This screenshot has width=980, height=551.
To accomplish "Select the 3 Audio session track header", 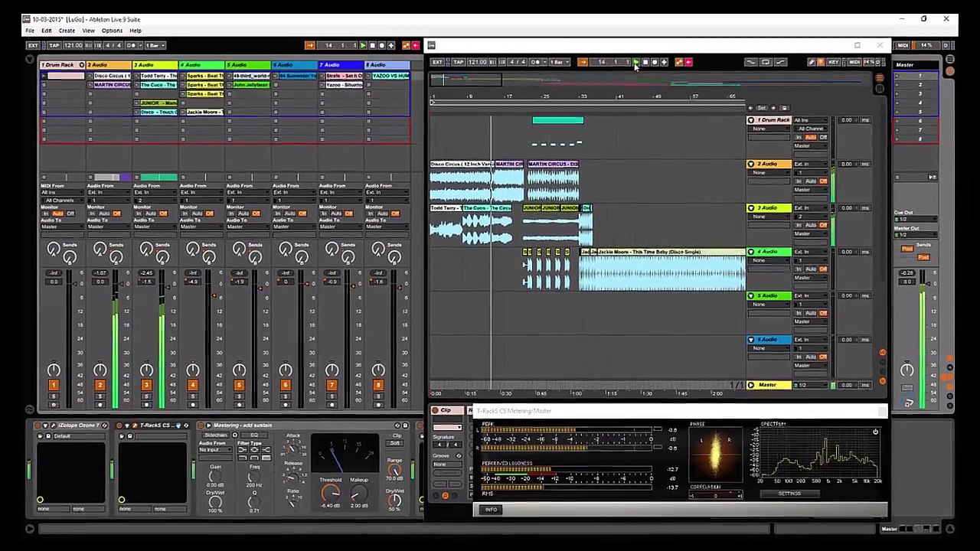I will 155,65.
